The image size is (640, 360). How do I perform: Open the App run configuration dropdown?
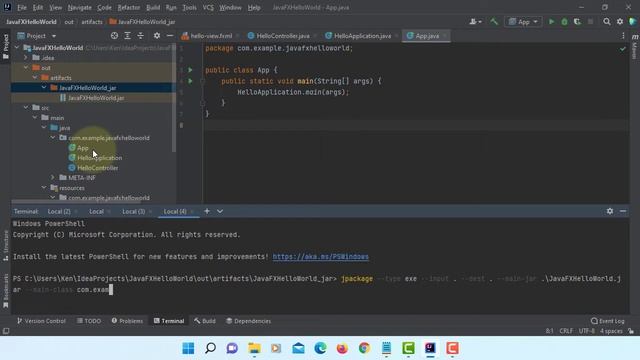coord(523,22)
